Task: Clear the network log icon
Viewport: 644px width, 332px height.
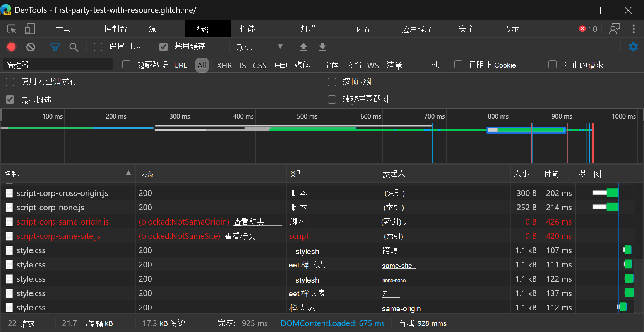Action: tap(31, 47)
